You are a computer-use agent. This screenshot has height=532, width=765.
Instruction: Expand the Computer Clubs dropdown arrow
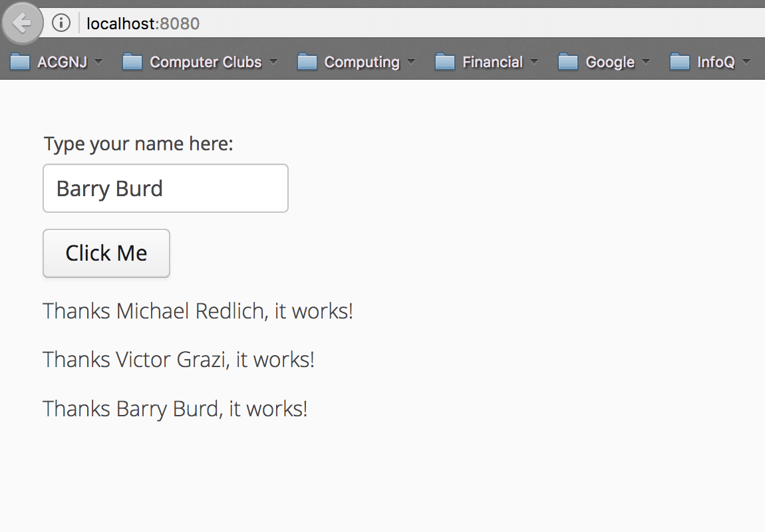(273, 61)
